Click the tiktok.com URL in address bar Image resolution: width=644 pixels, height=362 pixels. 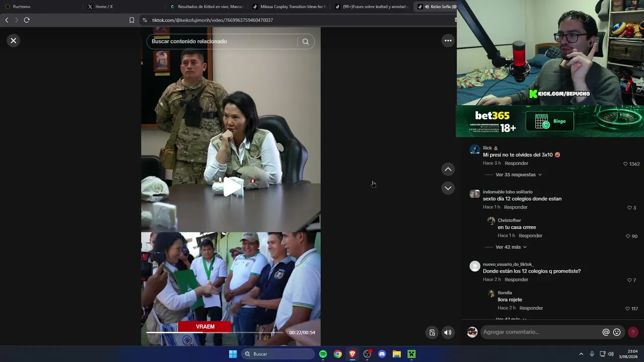point(213,20)
